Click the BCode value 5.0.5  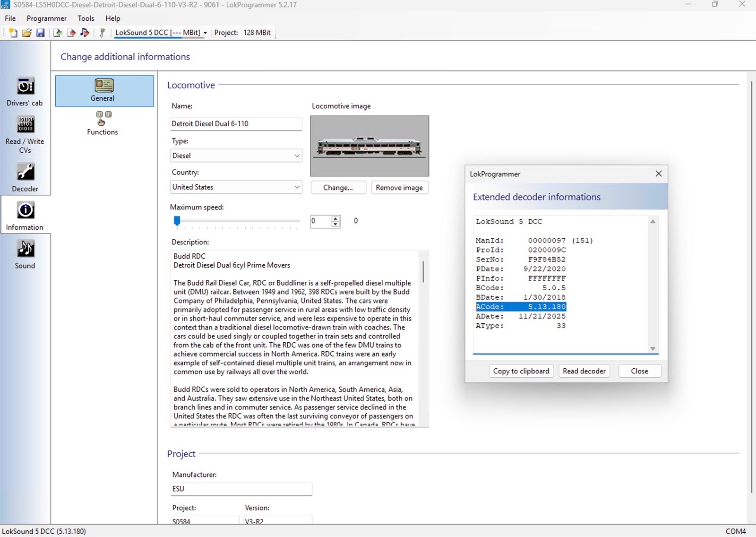(554, 288)
